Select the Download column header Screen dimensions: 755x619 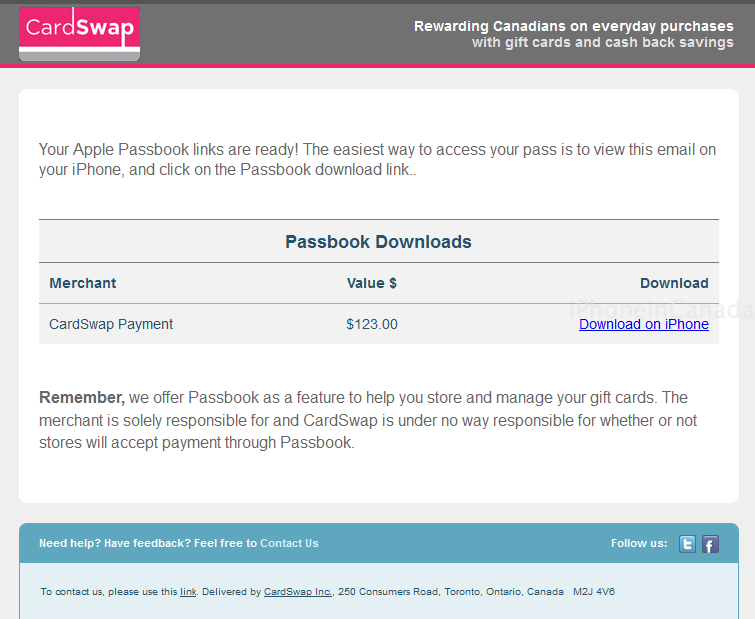pyautogui.click(x=674, y=283)
